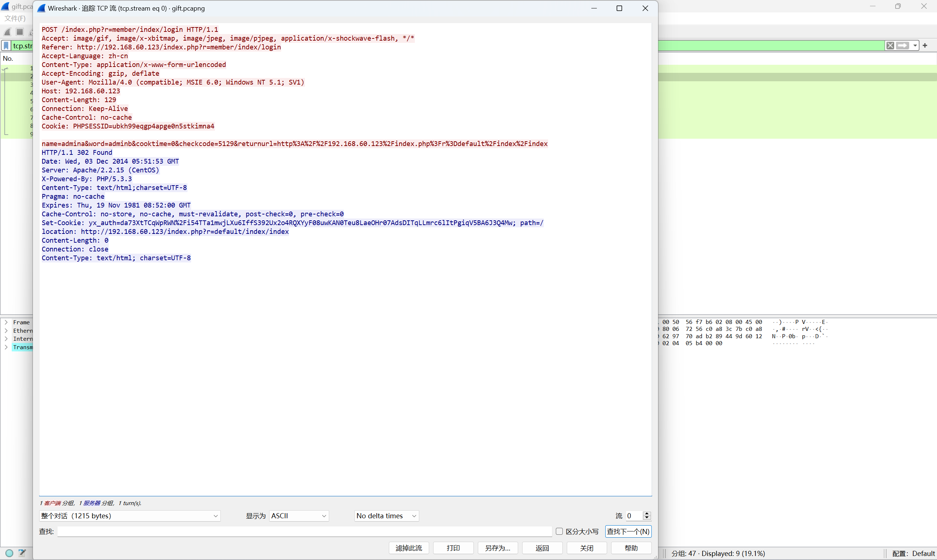Screen dimensions: 937x560
Task: Select packet row 9 in the list
Action: coord(16,134)
